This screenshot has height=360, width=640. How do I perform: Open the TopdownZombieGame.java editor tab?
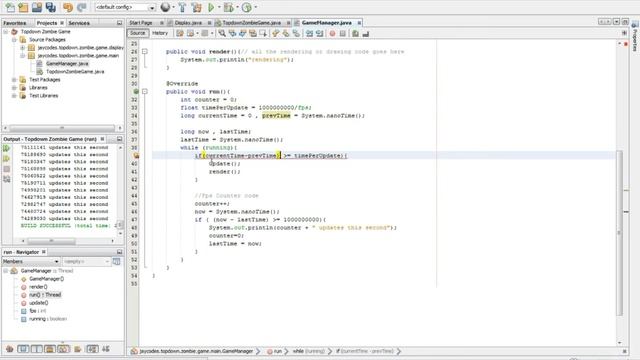(x=251, y=23)
